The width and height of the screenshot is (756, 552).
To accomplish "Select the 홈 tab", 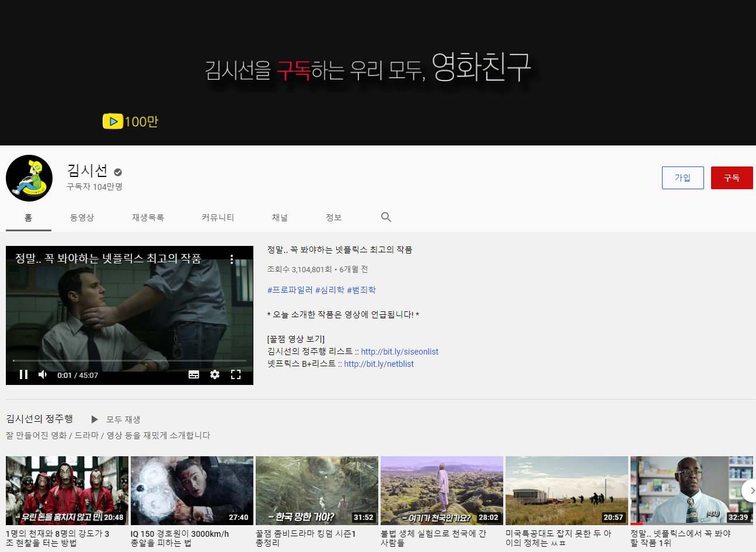I will point(28,217).
